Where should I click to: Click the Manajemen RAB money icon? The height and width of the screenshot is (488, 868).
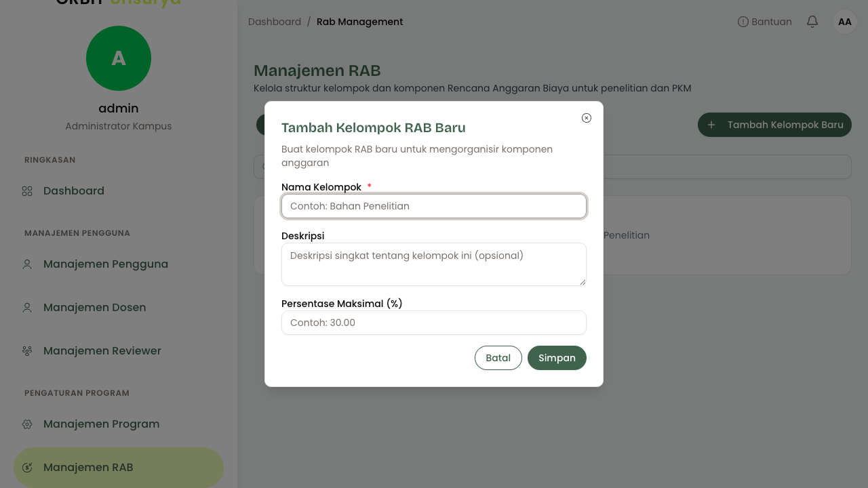(27, 468)
